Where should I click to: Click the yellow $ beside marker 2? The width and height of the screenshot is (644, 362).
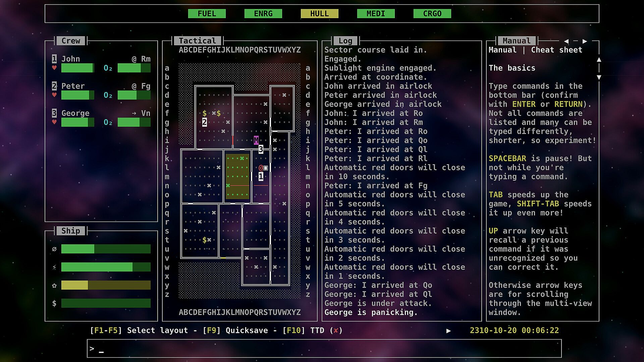205,113
